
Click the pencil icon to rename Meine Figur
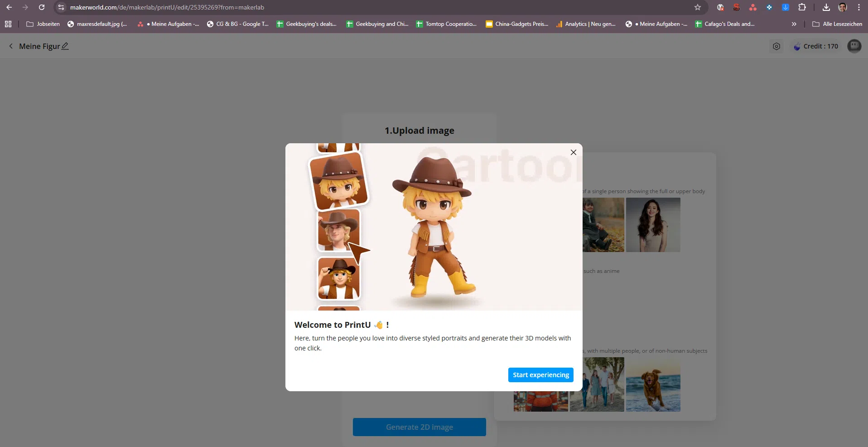[65, 46]
